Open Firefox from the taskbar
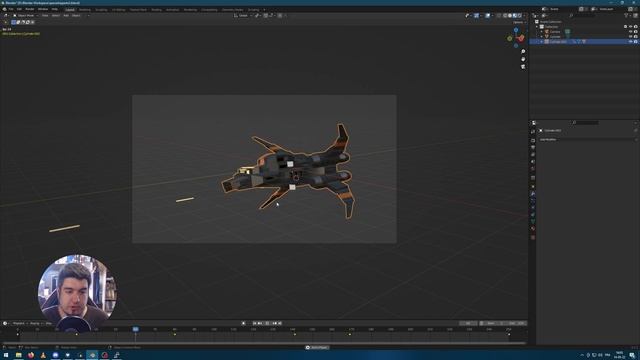 (x=31, y=356)
